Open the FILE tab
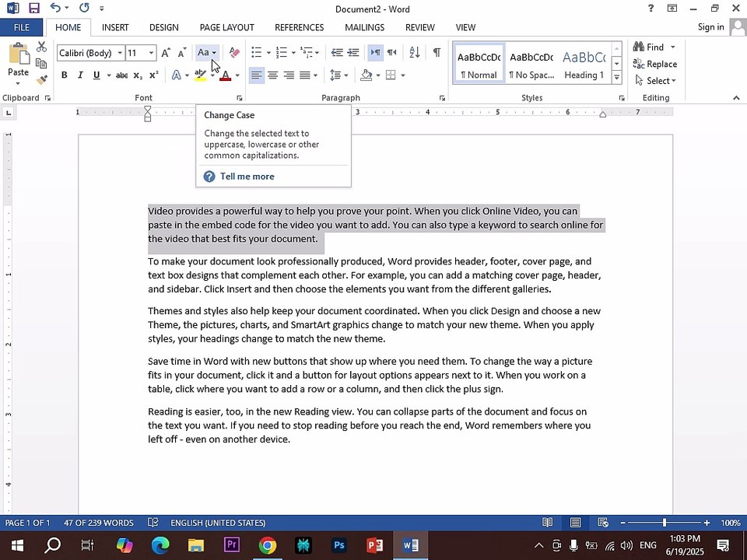747x560 pixels. [x=22, y=28]
